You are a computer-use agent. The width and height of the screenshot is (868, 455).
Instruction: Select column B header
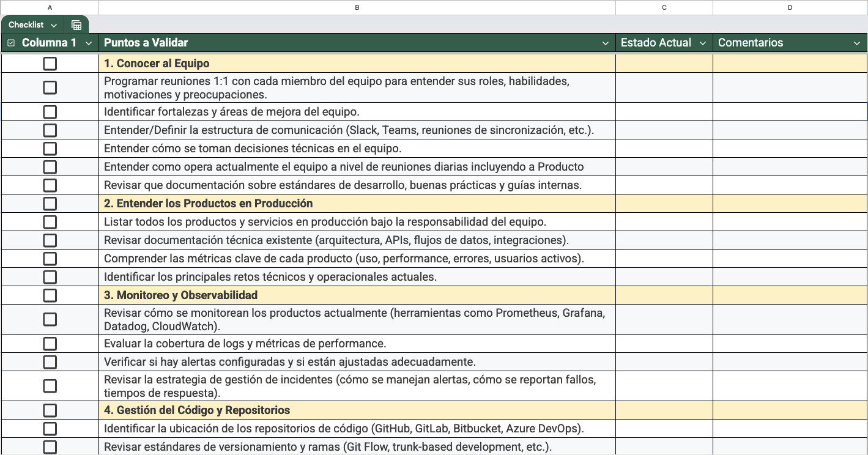point(357,7)
